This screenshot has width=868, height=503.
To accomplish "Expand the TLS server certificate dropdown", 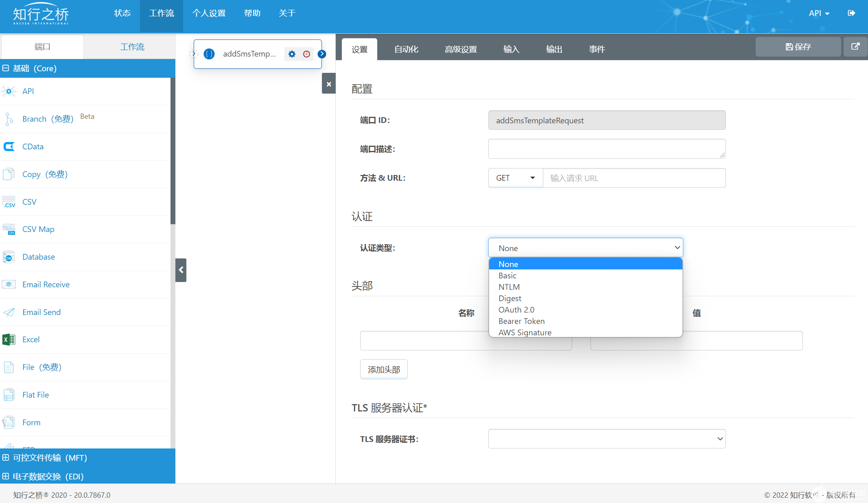I will [606, 438].
